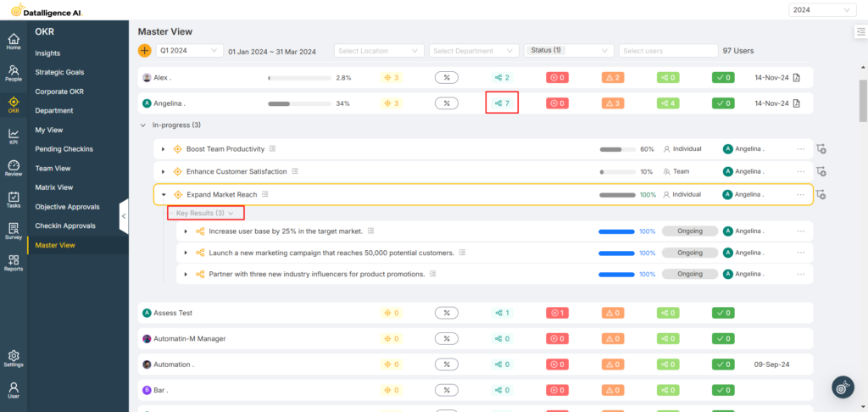Download Alex's PDF report icon

[795, 77]
